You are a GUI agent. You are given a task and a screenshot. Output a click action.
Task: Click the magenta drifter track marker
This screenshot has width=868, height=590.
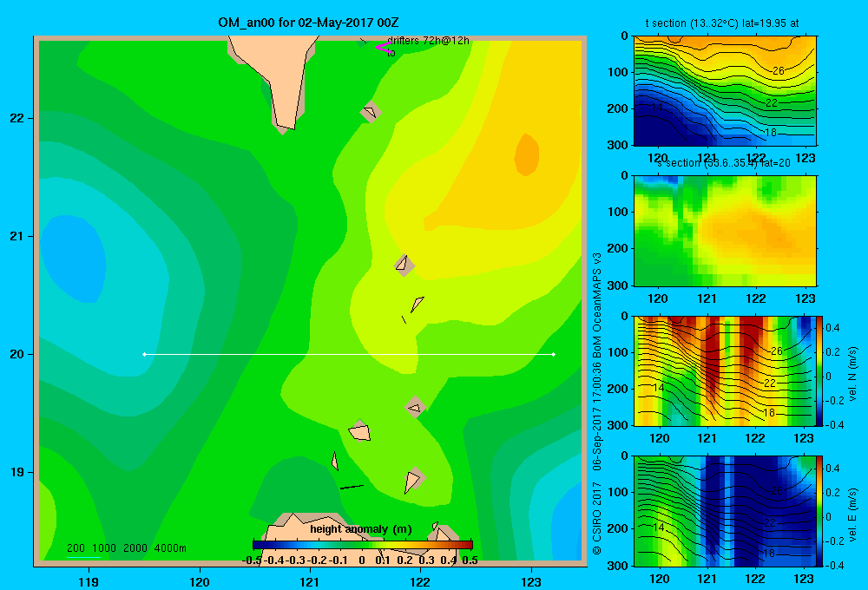(383, 47)
